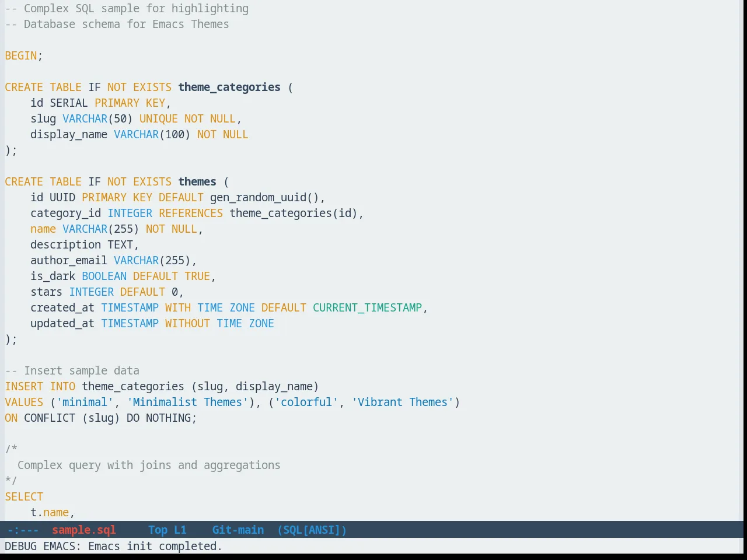This screenshot has height=560, width=747.
Task: Place cursor on the BEGIN keyword
Action: [x=21, y=55]
